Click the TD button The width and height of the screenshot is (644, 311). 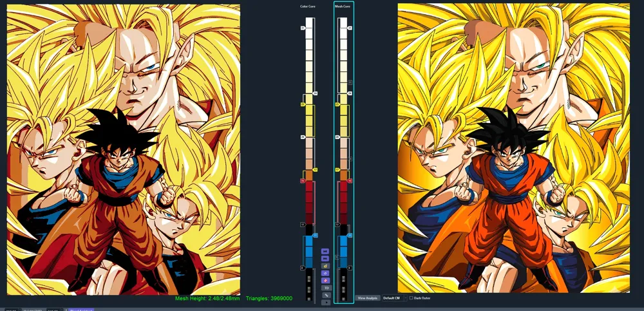327,288
